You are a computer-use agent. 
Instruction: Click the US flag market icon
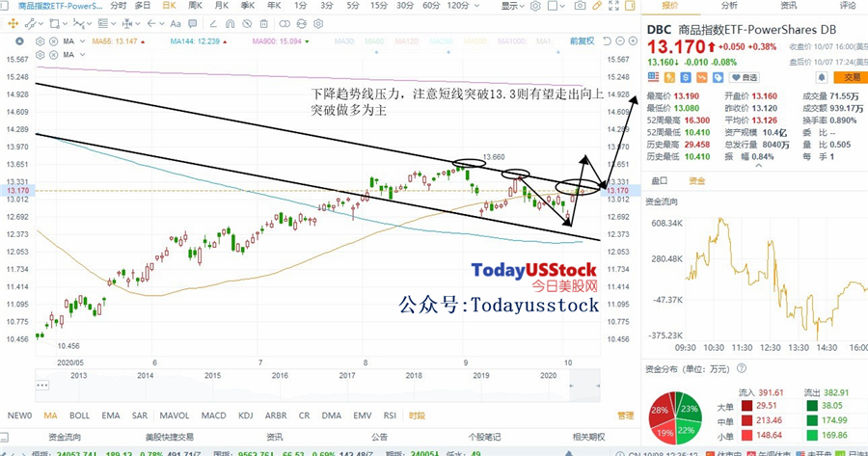click(653, 77)
